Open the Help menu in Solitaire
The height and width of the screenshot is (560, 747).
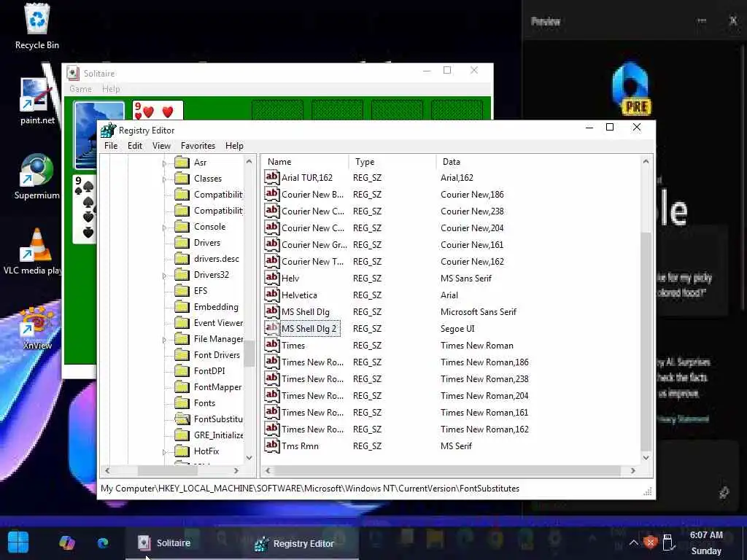[111, 89]
